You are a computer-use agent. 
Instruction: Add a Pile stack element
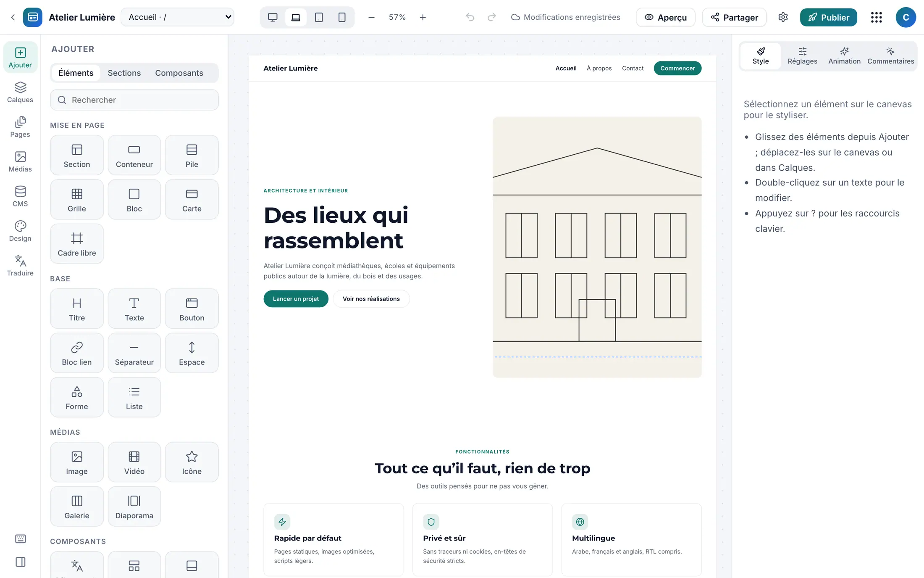coord(192,155)
